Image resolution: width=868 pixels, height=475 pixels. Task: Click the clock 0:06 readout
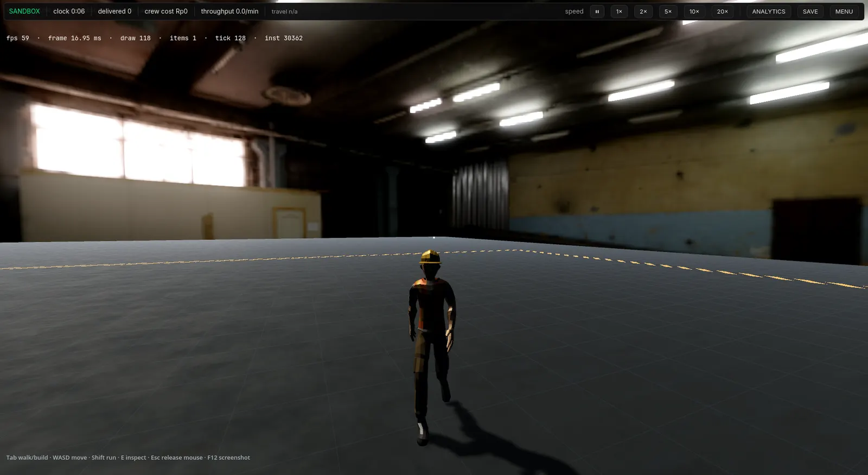tap(69, 11)
